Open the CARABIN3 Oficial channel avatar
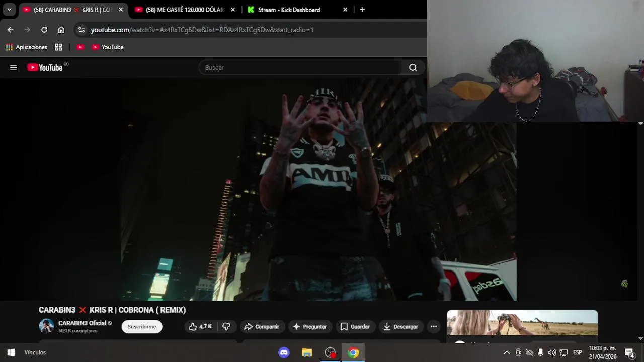This screenshot has height=362, width=644. click(x=46, y=326)
